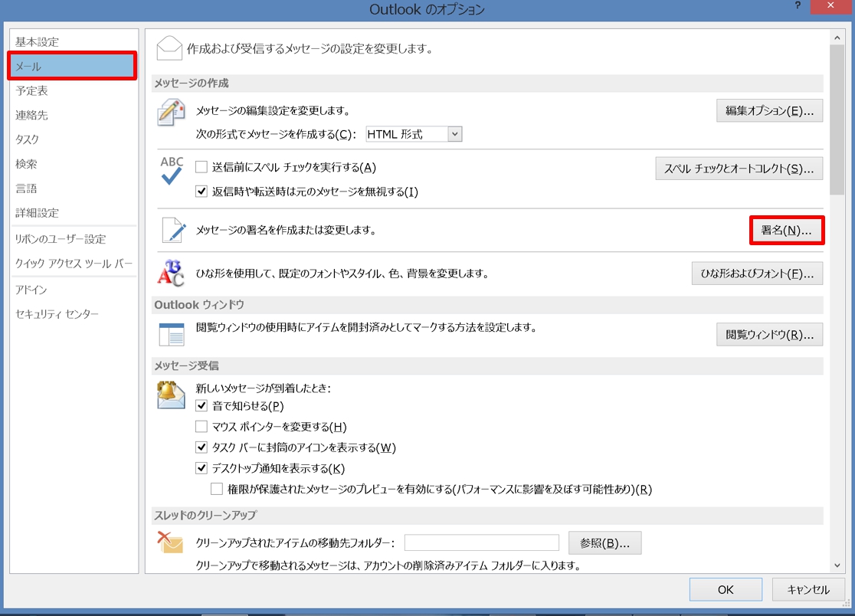Click the text メッセージの署名を作成または変更します。
This screenshot has width=855, height=616.
[x=287, y=230]
